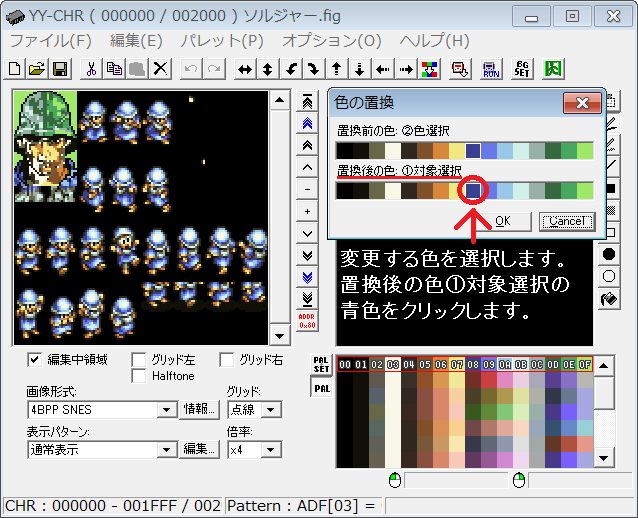This screenshot has height=518, width=638.
Task: Click the large soldier portrait tile
Action: tap(46, 147)
